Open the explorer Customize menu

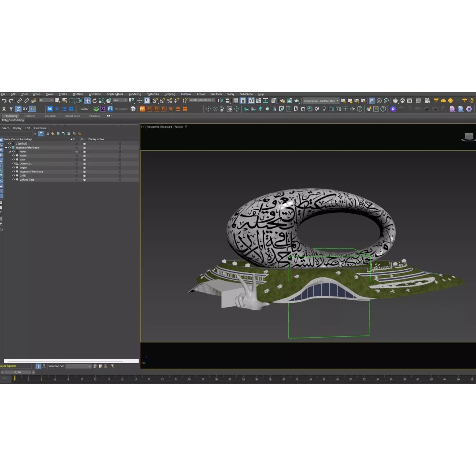[x=41, y=128]
